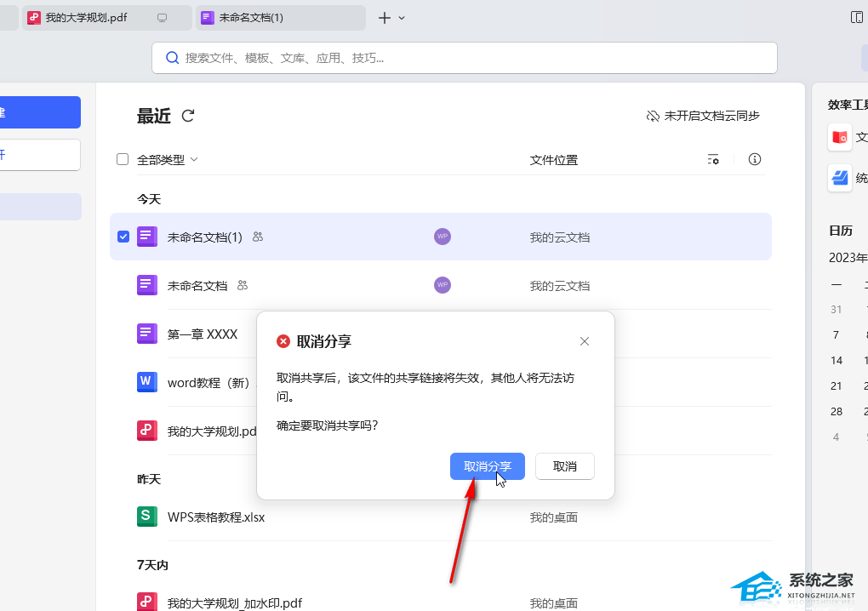Click the info icon in the list header
Viewport: 868px width, 611px height.
click(755, 159)
